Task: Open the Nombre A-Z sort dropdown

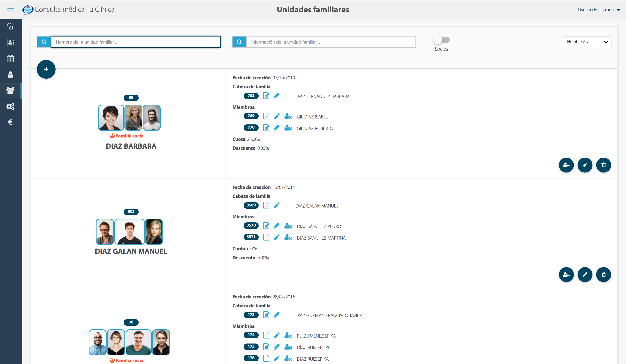Action: click(x=587, y=42)
